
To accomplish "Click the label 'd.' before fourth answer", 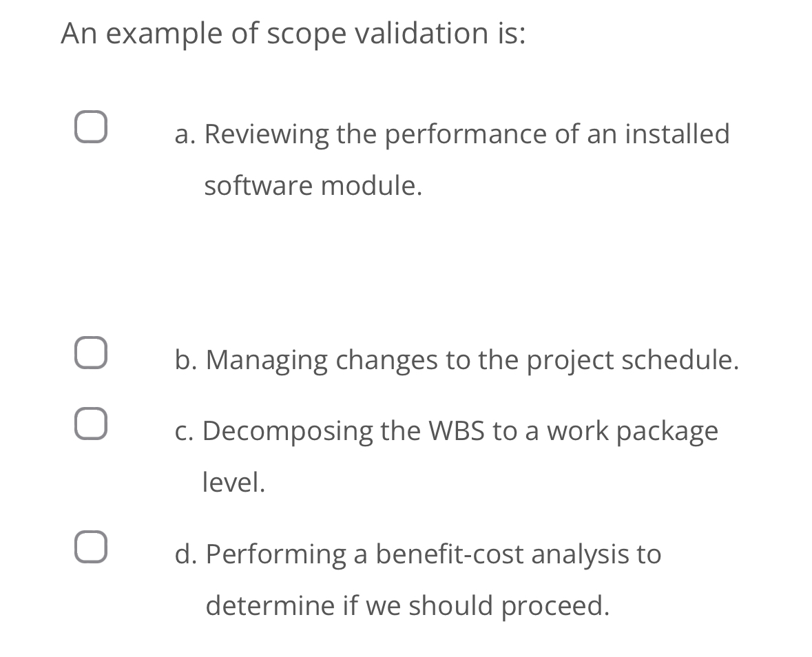I will [x=184, y=554].
